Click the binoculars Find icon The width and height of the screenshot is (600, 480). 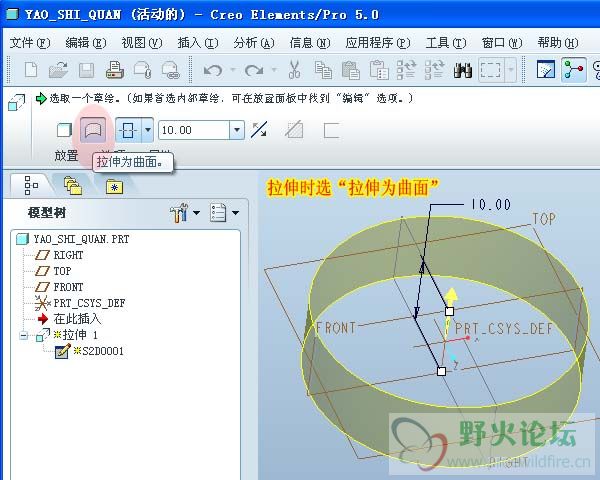click(x=463, y=70)
